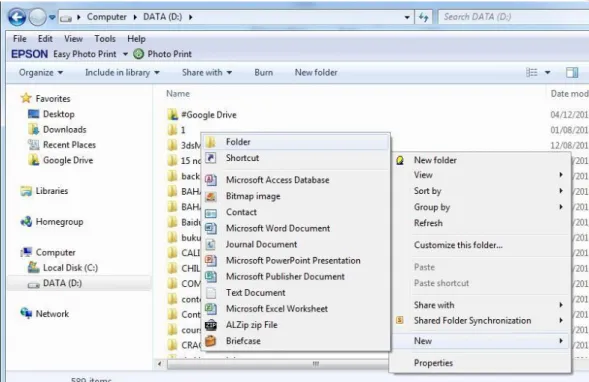
Task: Click the Back navigation arrow button
Action: pyautogui.click(x=17, y=17)
